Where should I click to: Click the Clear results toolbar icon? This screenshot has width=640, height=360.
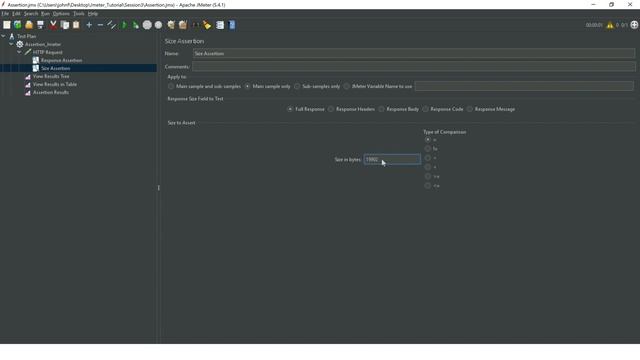tap(171, 25)
